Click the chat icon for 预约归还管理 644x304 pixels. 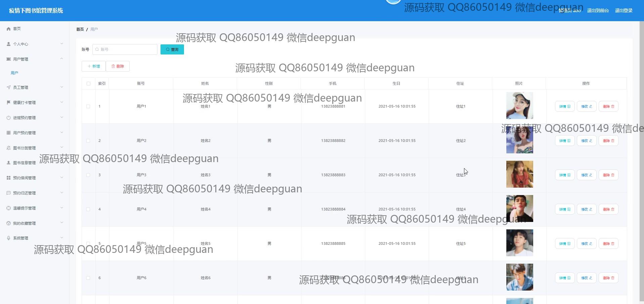point(9,193)
